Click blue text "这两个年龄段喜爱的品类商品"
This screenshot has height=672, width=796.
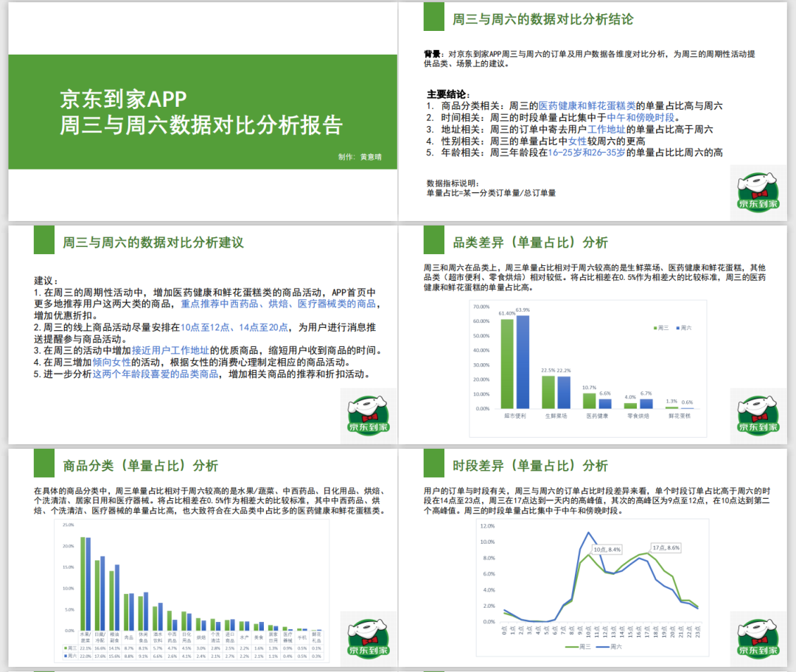[156, 374]
